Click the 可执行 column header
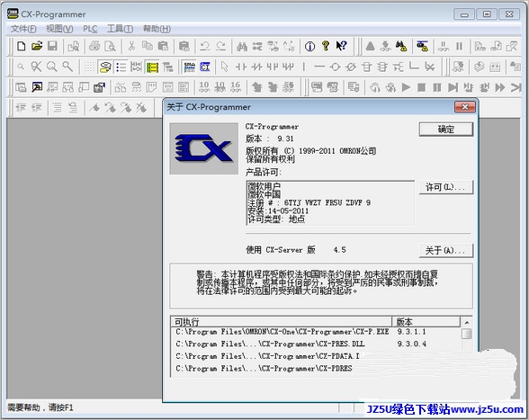 [x=282, y=321]
